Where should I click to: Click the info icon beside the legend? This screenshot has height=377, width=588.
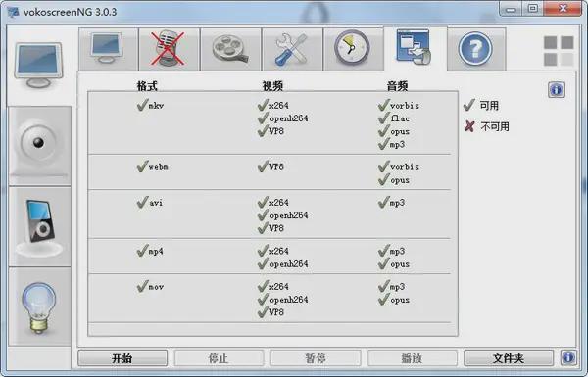(x=557, y=89)
